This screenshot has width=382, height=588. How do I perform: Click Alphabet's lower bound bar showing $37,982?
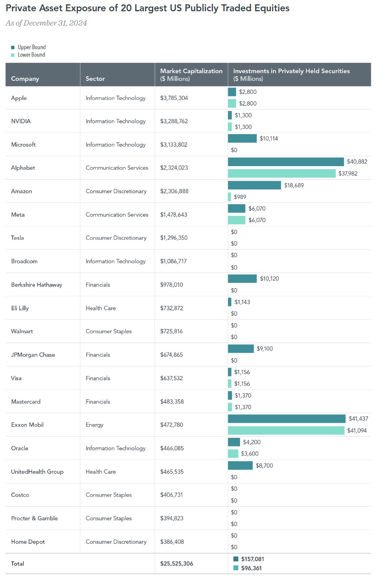[x=282, y=174]
